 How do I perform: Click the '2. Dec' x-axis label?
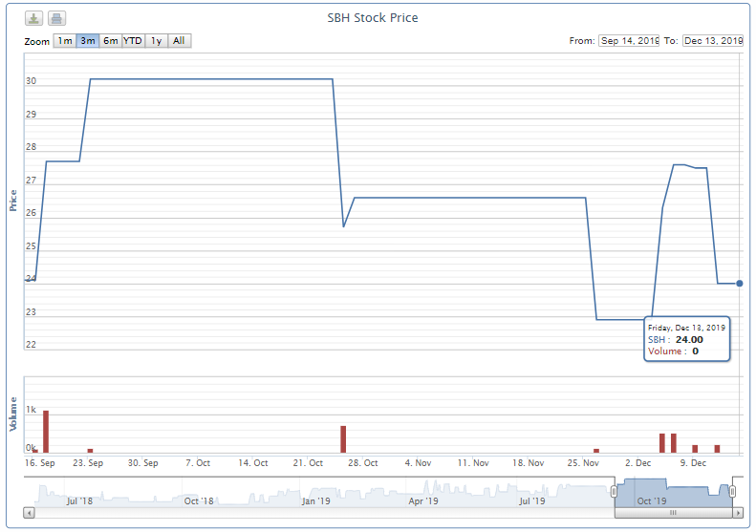[x=637, y=463]
